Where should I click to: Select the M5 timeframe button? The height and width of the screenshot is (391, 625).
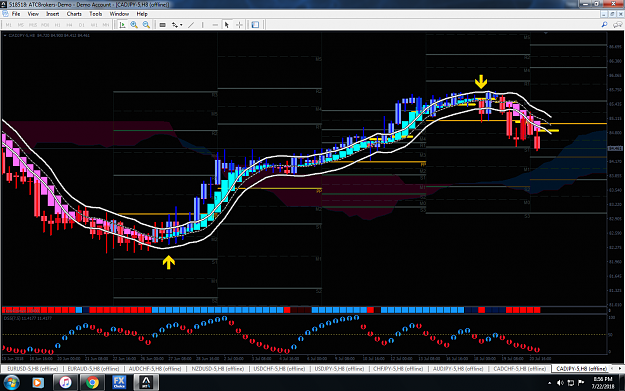tap(21, 25)
